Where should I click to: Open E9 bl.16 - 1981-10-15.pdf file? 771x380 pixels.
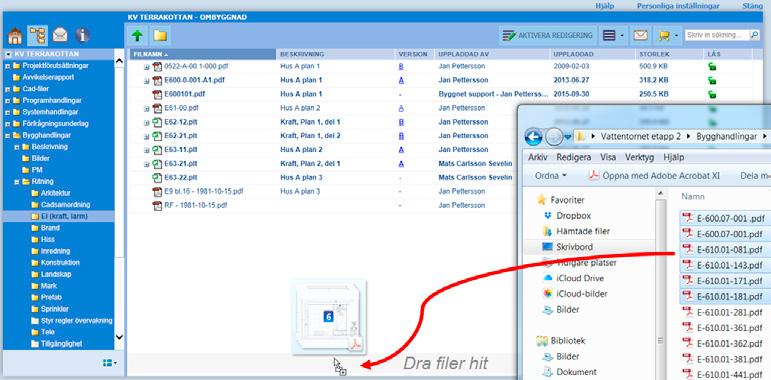click(x=204, y=191)
